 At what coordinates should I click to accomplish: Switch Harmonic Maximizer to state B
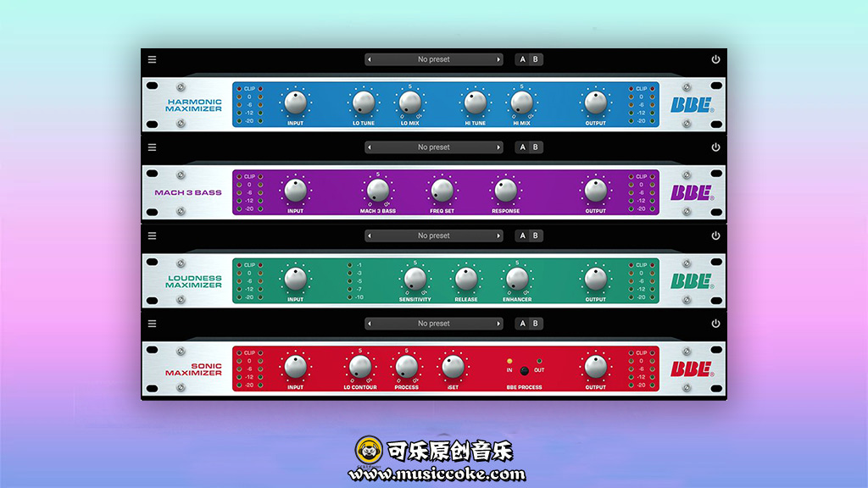[536, 59]
